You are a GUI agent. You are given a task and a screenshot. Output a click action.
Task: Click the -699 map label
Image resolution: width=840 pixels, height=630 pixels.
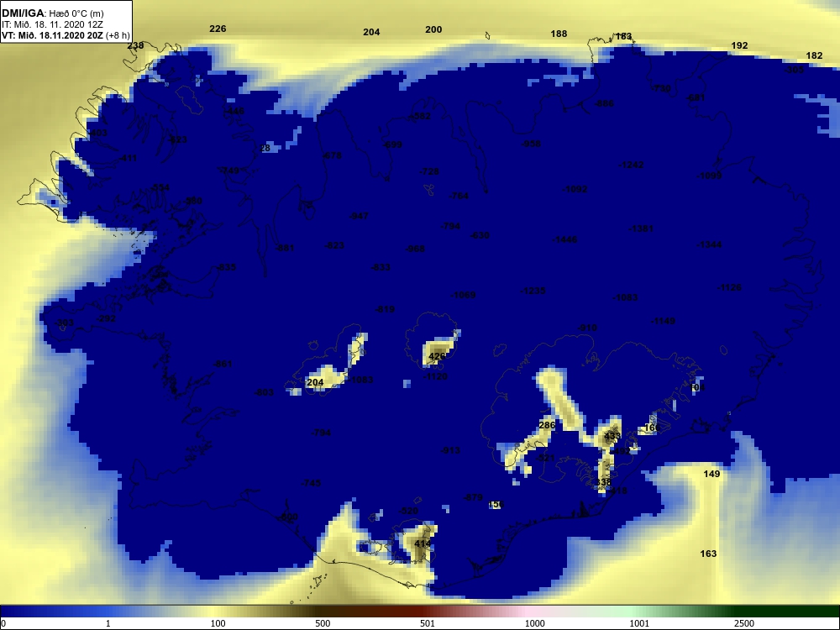pos(392,144)
